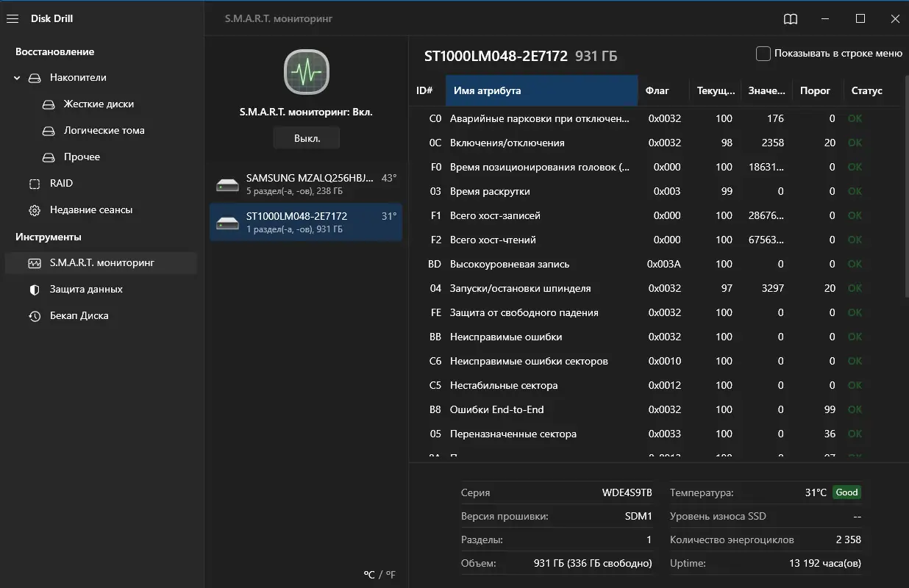Select the Прочее sidebar item

[x=82, y=157]
